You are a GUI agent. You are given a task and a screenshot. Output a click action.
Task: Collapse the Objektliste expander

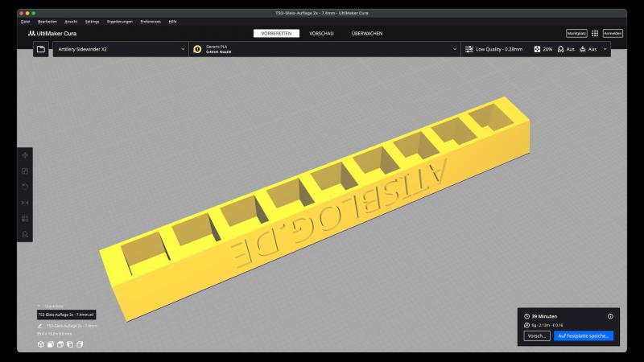coord(39,306)
